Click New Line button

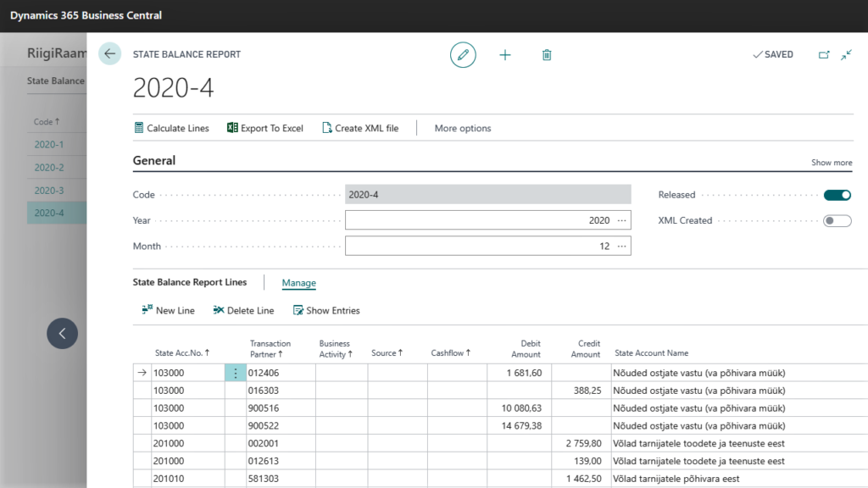click(168, 311)
